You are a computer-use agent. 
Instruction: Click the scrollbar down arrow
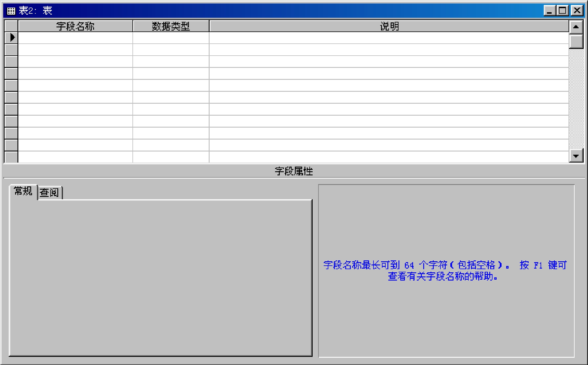(x=575, y=156)
